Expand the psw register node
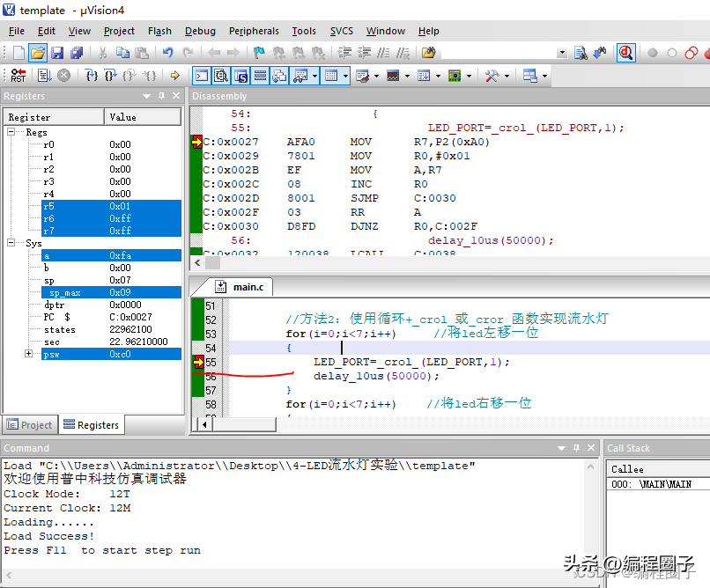 29,354
